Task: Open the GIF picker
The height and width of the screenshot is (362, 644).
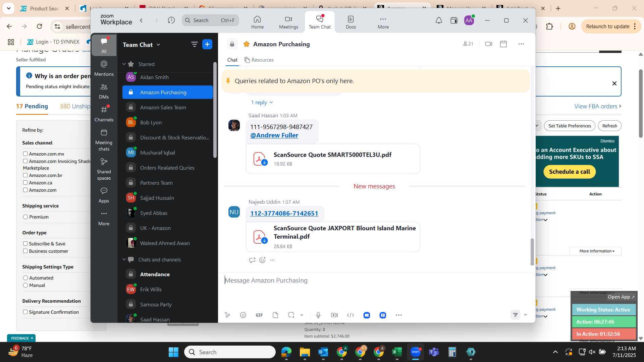Action: [259, 315]
